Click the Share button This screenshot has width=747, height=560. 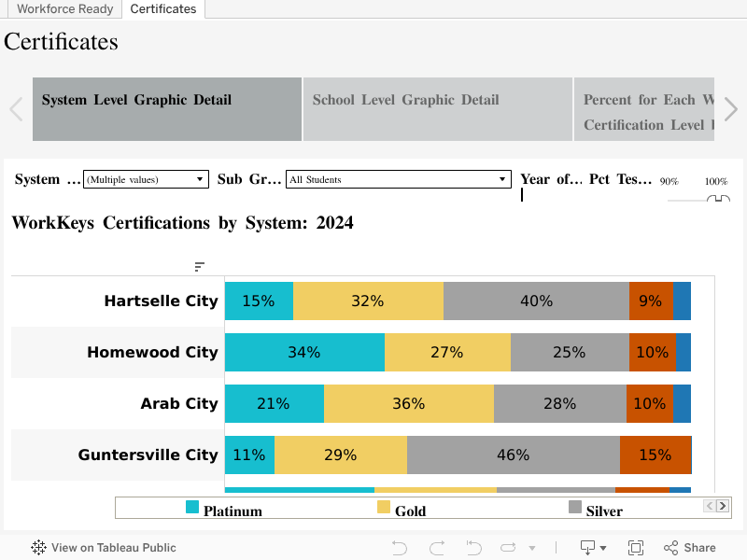(690, 548)
